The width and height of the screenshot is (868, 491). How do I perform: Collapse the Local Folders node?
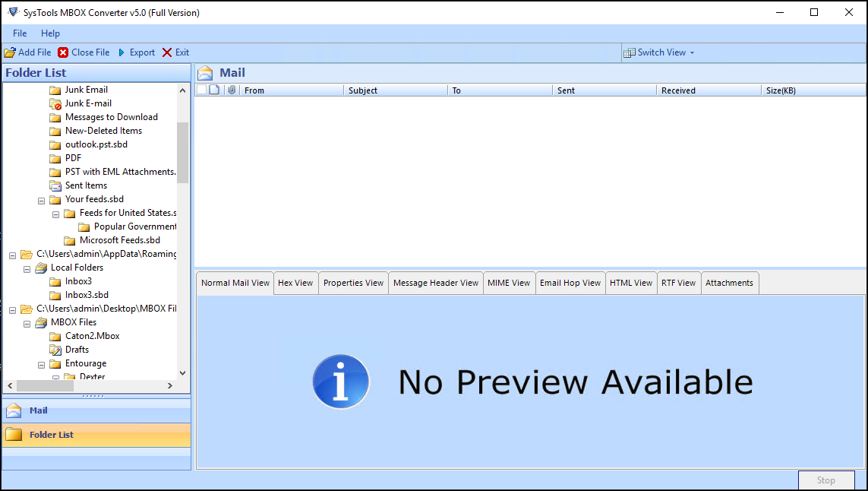point(27,269)
